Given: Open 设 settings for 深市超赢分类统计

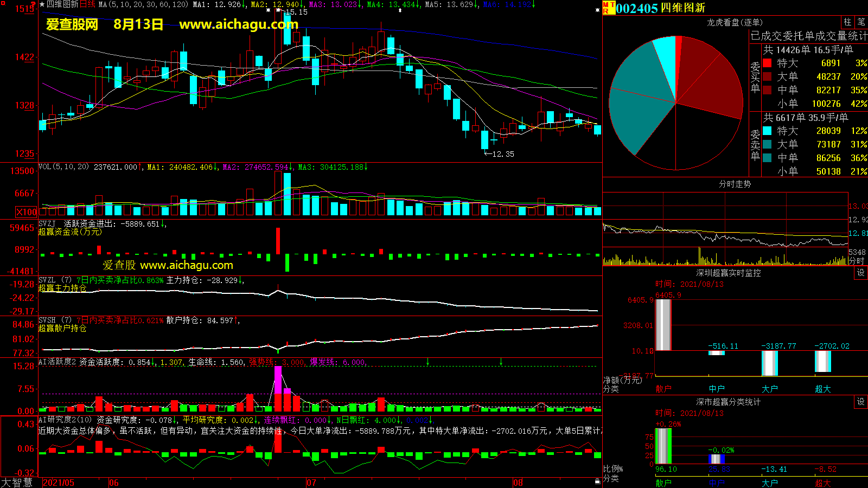Looking at the screenshot, I should tap(860, 402).
